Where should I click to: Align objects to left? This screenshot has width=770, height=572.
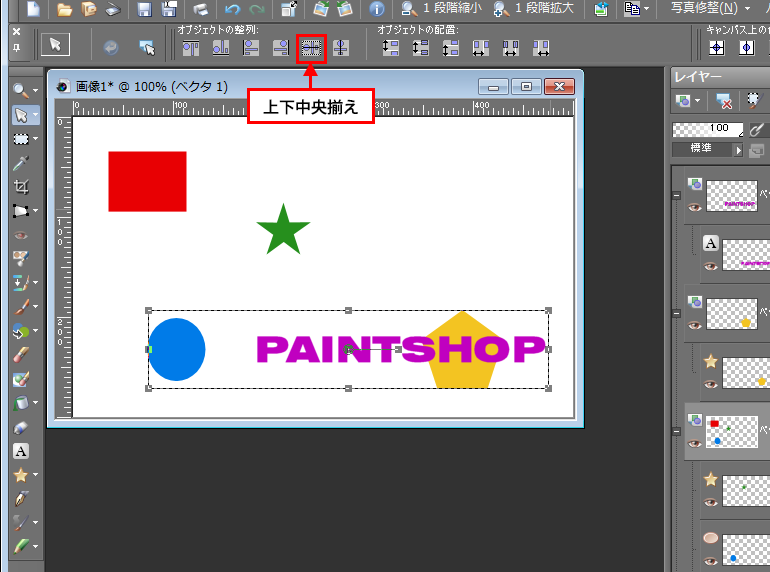(x=251, y=48)
